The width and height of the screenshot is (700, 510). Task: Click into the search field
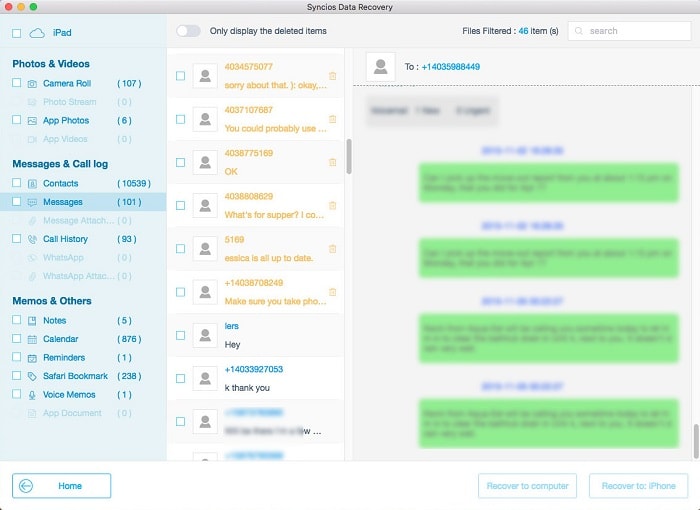(x=629, y=31)
